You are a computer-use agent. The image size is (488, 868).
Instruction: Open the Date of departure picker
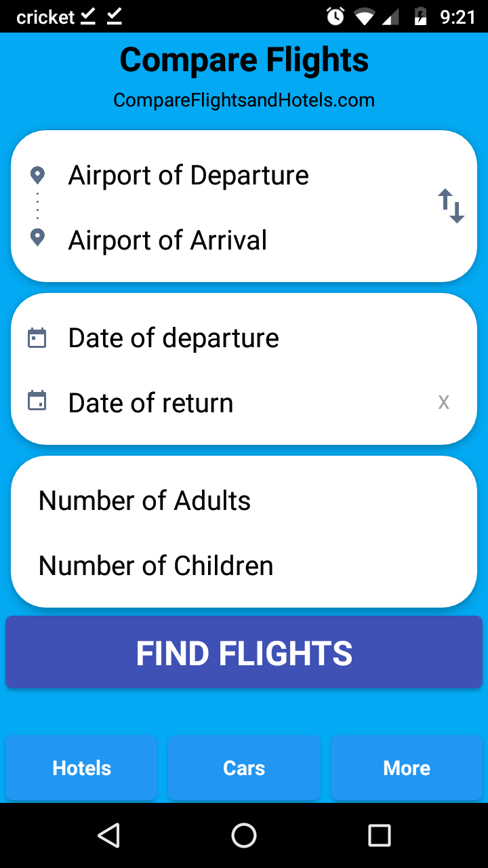click(174, 338)
